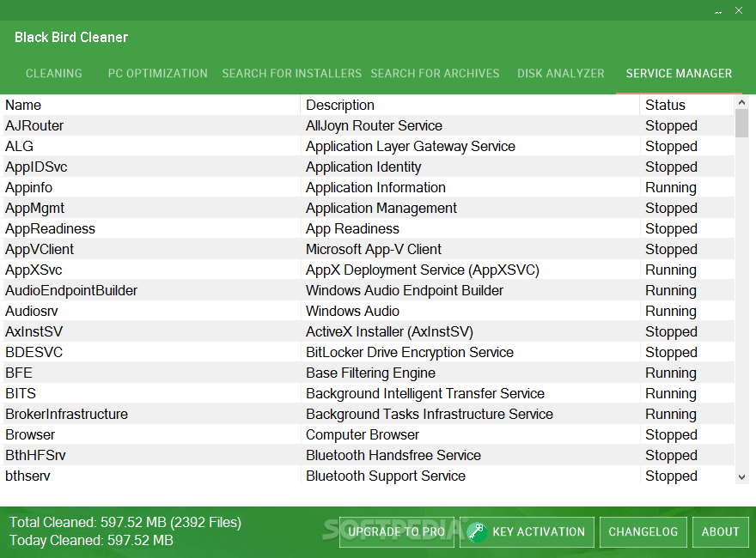Click AppX Deployment Service description
This screenshot has height=558, width=756.
pos(423,270)
